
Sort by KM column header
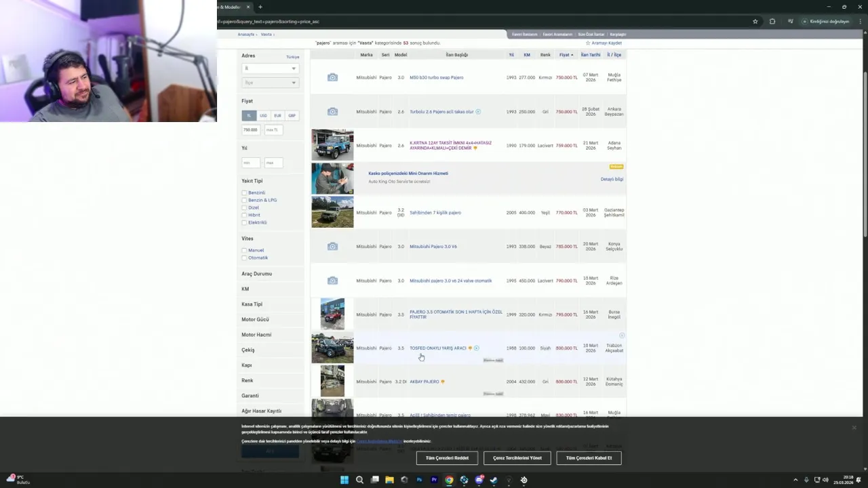[527, 55]
